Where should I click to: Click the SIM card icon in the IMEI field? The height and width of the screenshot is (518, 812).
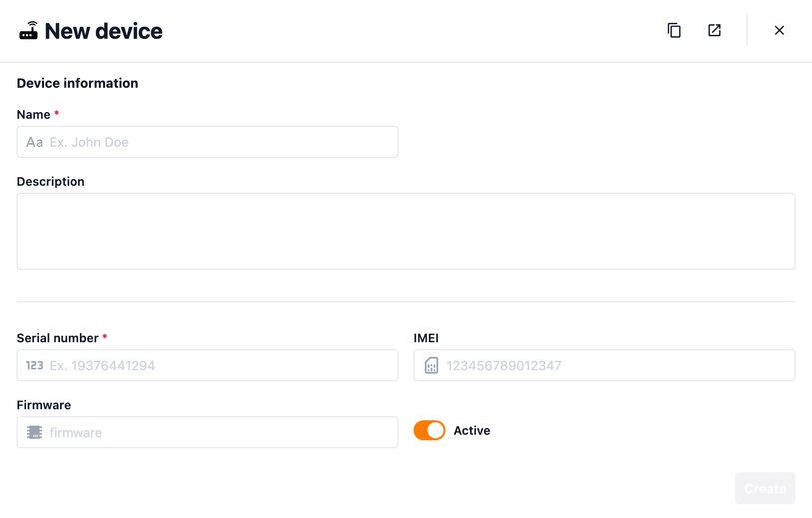(431, 366)
